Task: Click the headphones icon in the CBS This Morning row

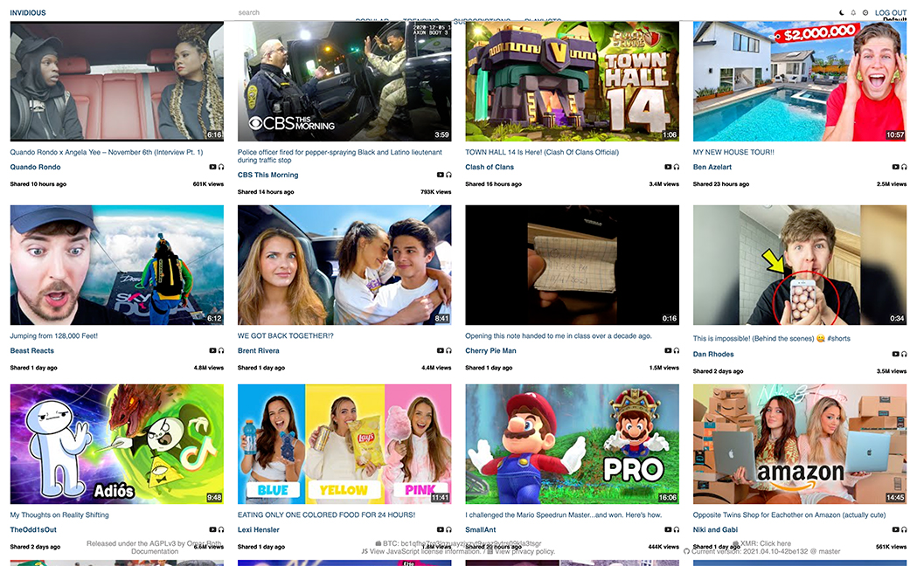Action: click(x=448, y=175)
